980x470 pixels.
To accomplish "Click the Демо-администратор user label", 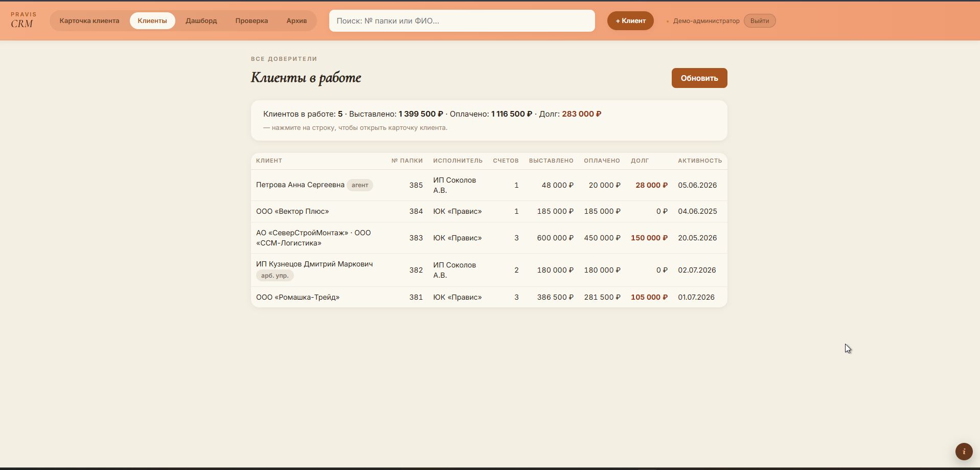I will [706, 21].
